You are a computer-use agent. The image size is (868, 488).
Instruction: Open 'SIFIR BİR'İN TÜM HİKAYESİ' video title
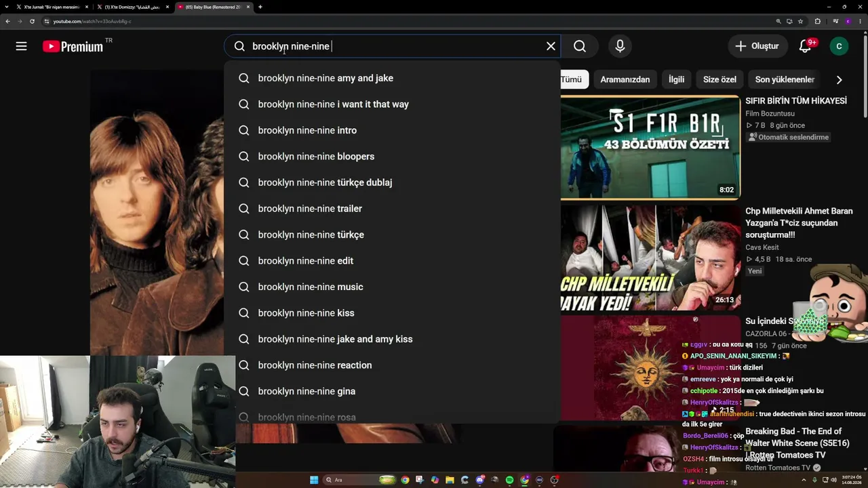tap(796, 100)
